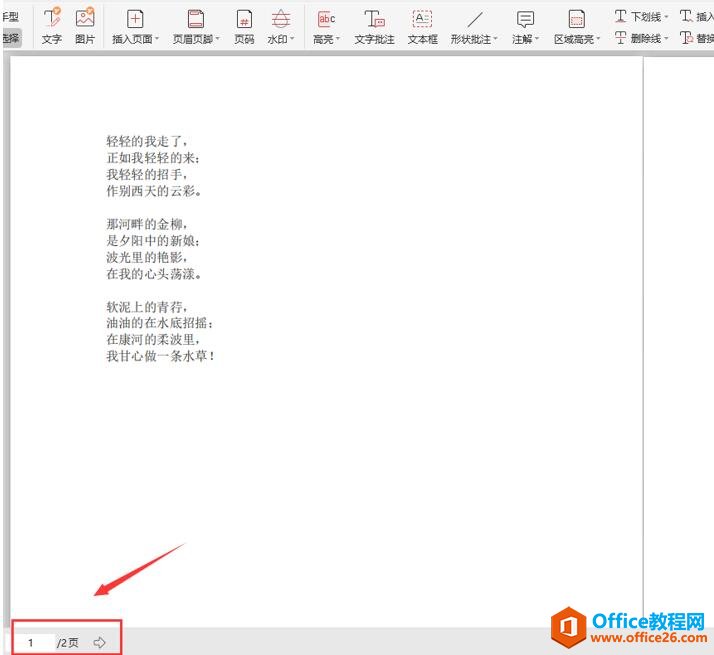Expand the 形状批注 dropdown arrow
Viewport: 714px width, 655px height.
(x=495, y=39)
